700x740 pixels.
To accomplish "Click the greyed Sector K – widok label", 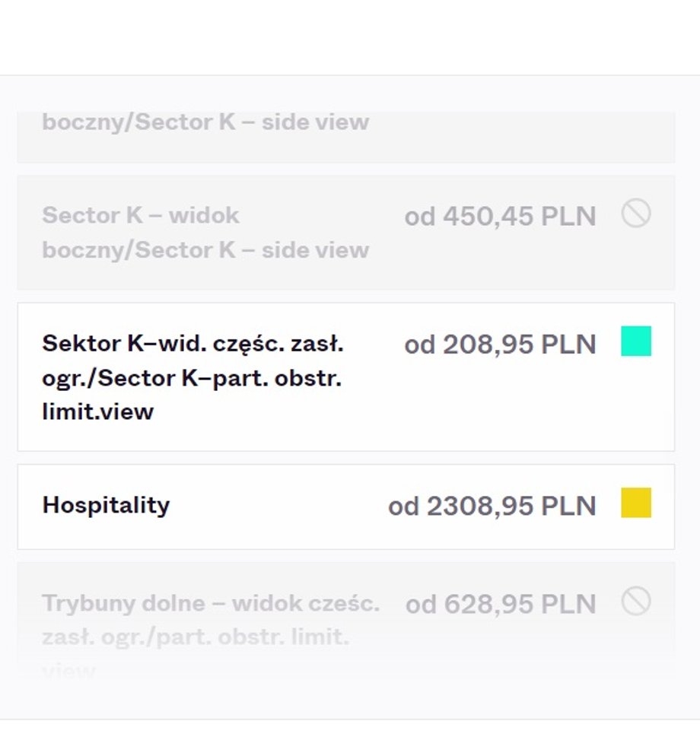I will click(x=141, y=216).
